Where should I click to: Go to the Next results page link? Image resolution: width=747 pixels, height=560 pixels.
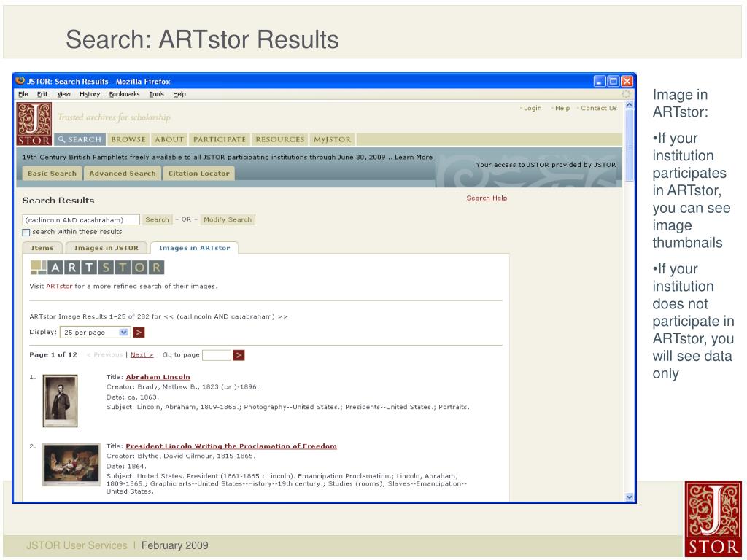click(x=142, y=355)
